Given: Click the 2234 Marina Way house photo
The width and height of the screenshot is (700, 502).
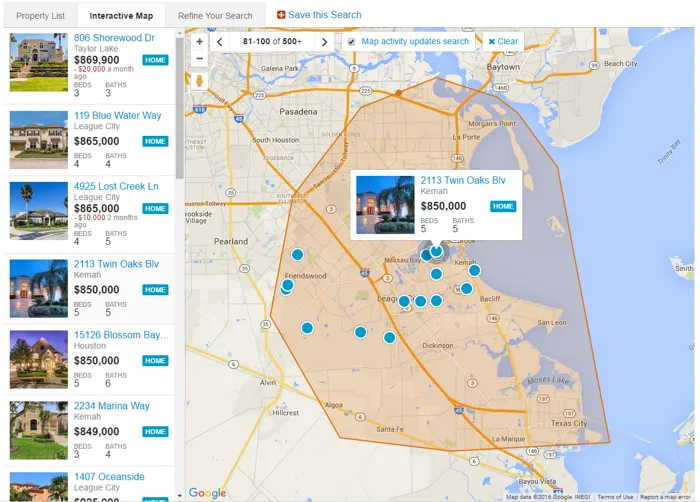Looking at the screenshot, I should [39, 431].
